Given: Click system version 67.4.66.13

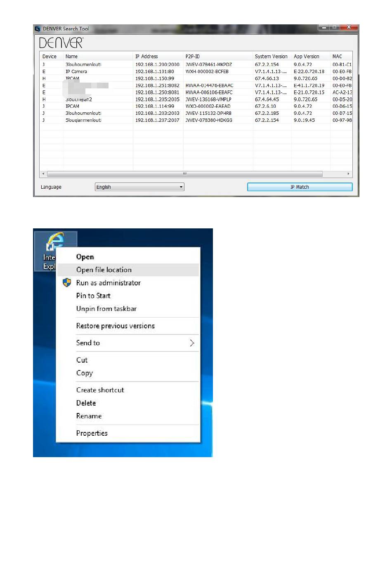Looking at the screenshot, I should (x=267, y=78).
